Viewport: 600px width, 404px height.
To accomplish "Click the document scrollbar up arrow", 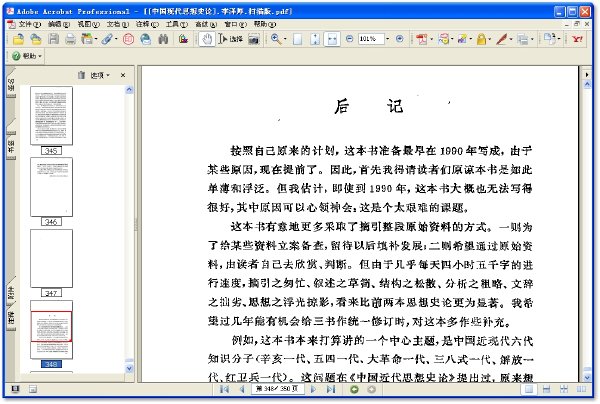I will pos(587,85).
